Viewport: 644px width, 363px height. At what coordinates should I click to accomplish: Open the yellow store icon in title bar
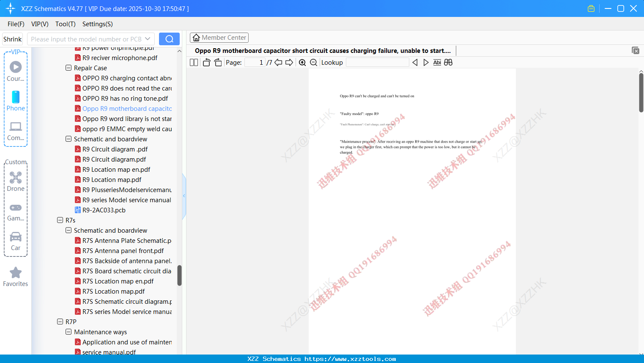tap(591, 8)
